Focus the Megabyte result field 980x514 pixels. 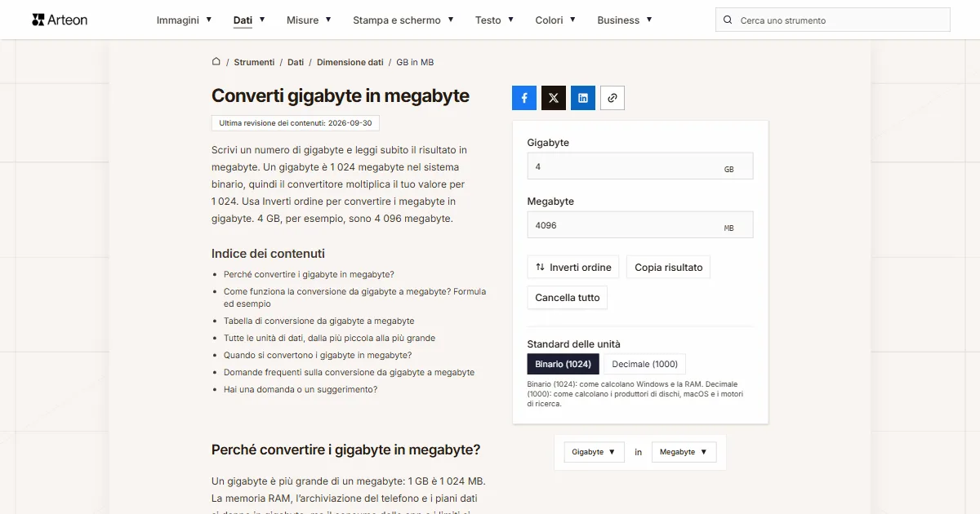pos(640,224)
